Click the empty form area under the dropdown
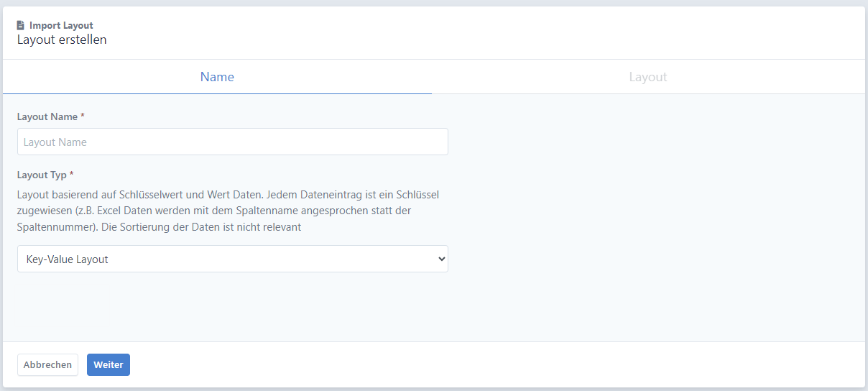 pyautogui.click(x=434, y=307)
